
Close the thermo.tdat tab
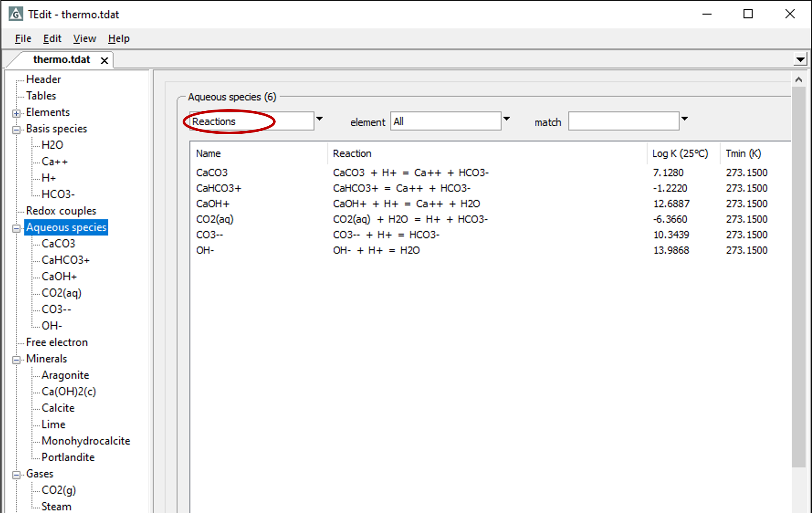[x=104, y=61]
